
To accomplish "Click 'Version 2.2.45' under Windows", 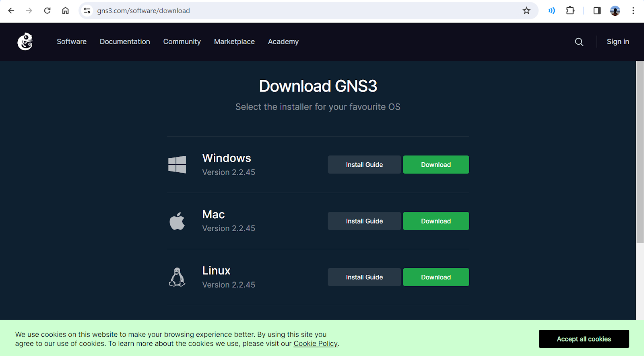I will (x=229, y=172).
